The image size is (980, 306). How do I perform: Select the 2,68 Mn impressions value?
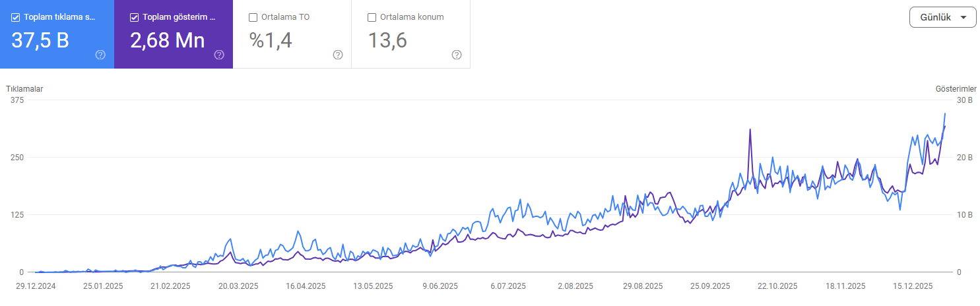tap(168, 40)
